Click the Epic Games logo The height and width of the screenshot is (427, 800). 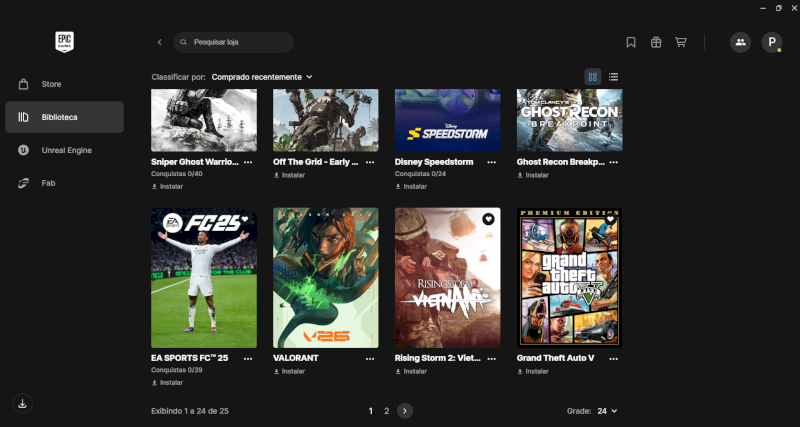pos(64,42)
